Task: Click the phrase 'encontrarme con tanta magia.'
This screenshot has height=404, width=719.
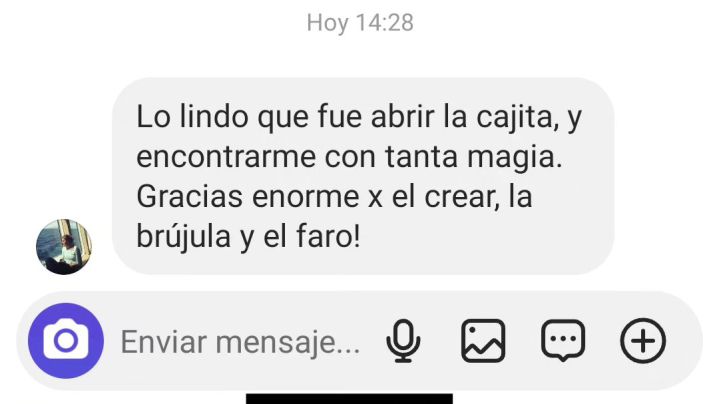Action: [x=349, y=157]
